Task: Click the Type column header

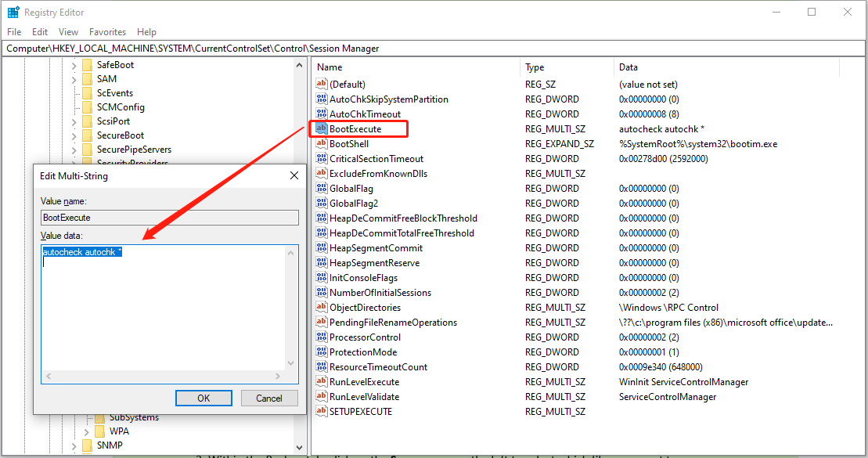Action: click(535, 67)
